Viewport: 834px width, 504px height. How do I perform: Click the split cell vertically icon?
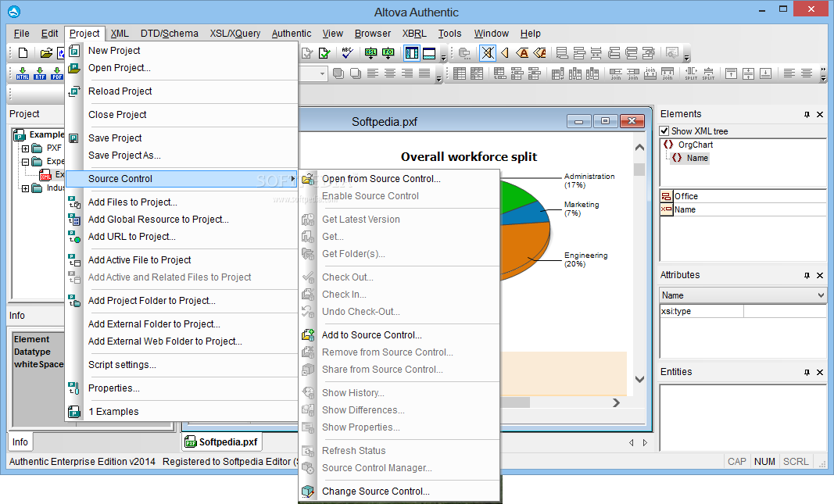pos(708,73)
